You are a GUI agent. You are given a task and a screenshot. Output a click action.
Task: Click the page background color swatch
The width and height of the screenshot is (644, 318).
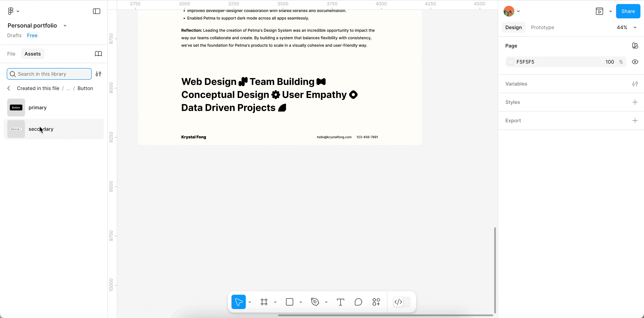pyautogui.click(x=511, y=62)
